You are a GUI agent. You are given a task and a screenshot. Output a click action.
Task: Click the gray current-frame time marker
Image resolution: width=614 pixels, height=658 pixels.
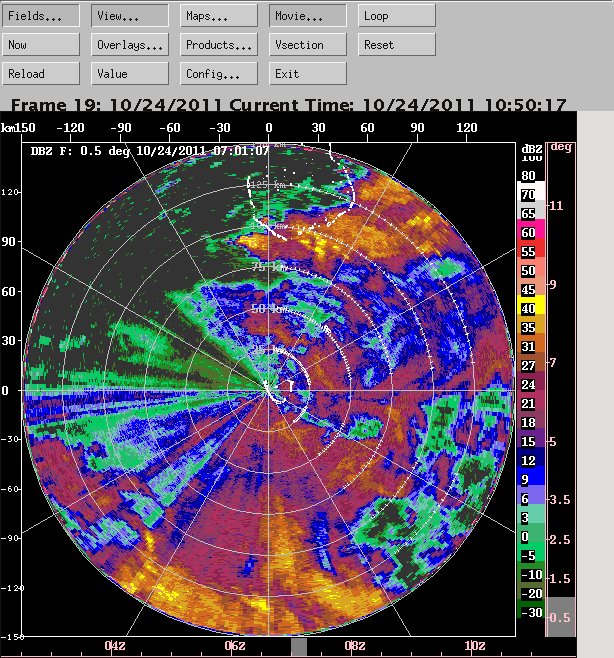(298, 647)
